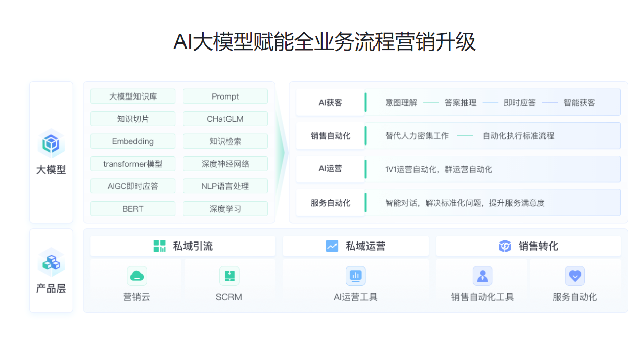Screen dimensions: 644x339
Task: Click the 产品层 sidebar label
Action: pyautogui.click(x=51, y=288)
